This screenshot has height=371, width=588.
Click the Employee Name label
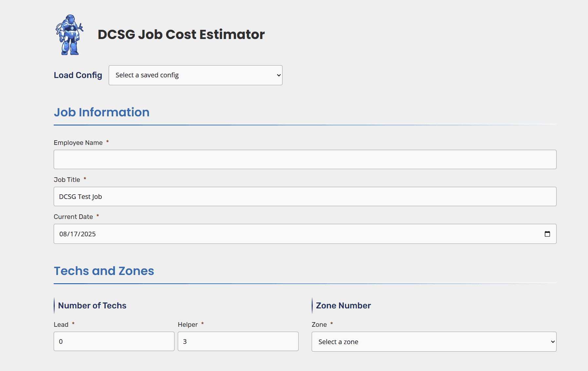78,143
